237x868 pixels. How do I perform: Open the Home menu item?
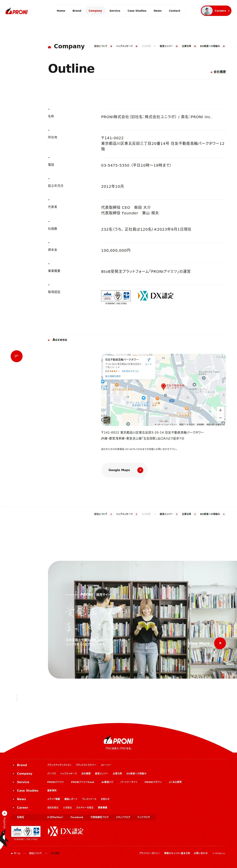(61, 11)
